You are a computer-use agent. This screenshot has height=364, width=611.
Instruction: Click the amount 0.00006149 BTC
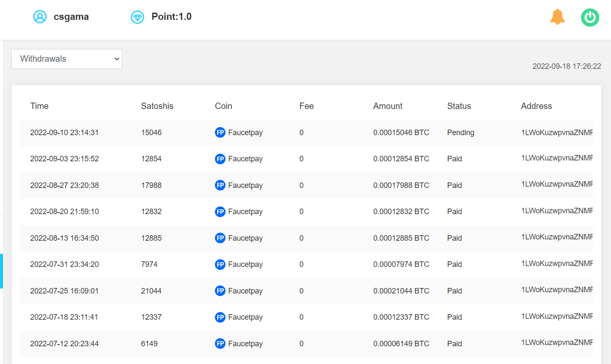(401, 344)
